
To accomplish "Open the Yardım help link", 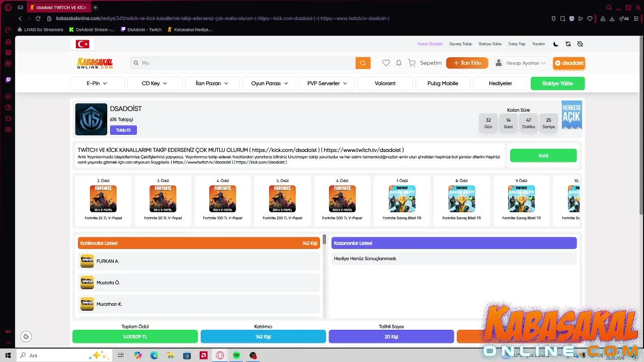I will click(538, 44).
